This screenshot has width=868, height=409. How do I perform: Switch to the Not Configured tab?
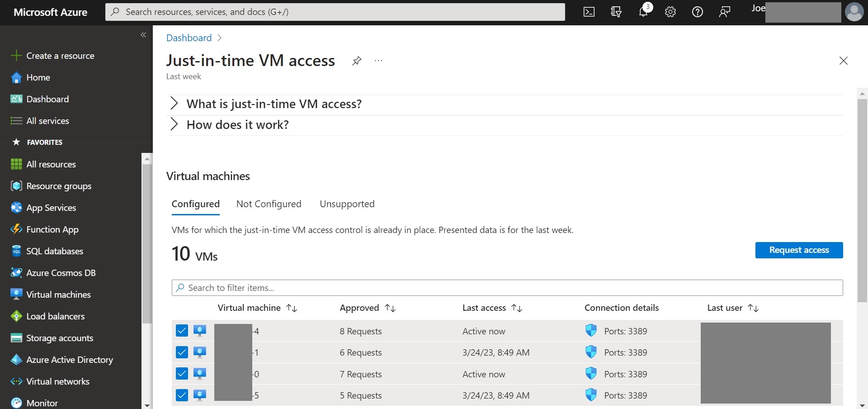(269, 204)
